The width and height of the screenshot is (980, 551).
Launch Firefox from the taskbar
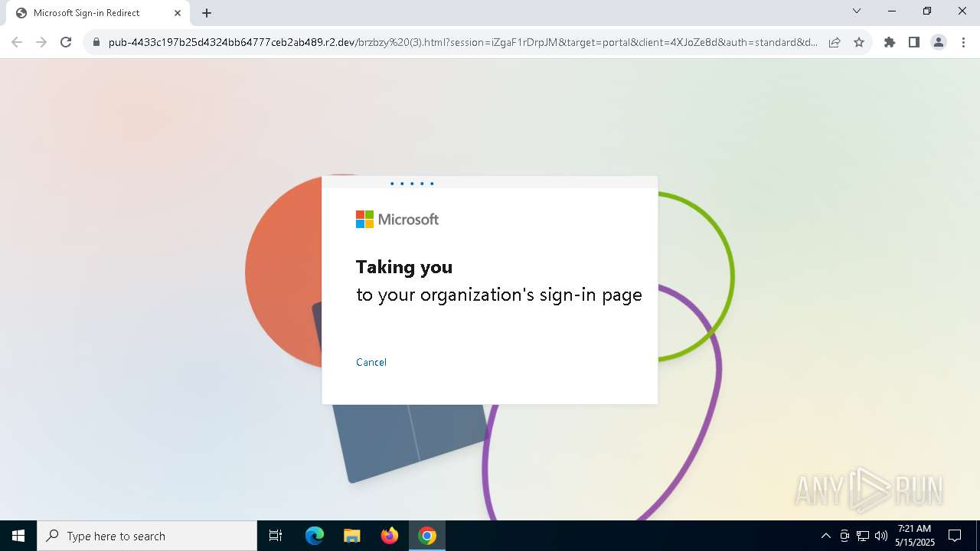pyautogui.click(x=390, y=536)
